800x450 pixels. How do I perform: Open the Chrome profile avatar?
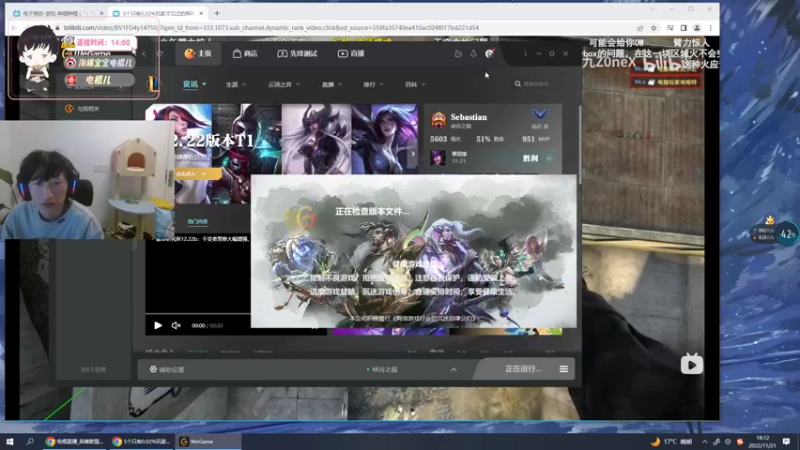697,28
